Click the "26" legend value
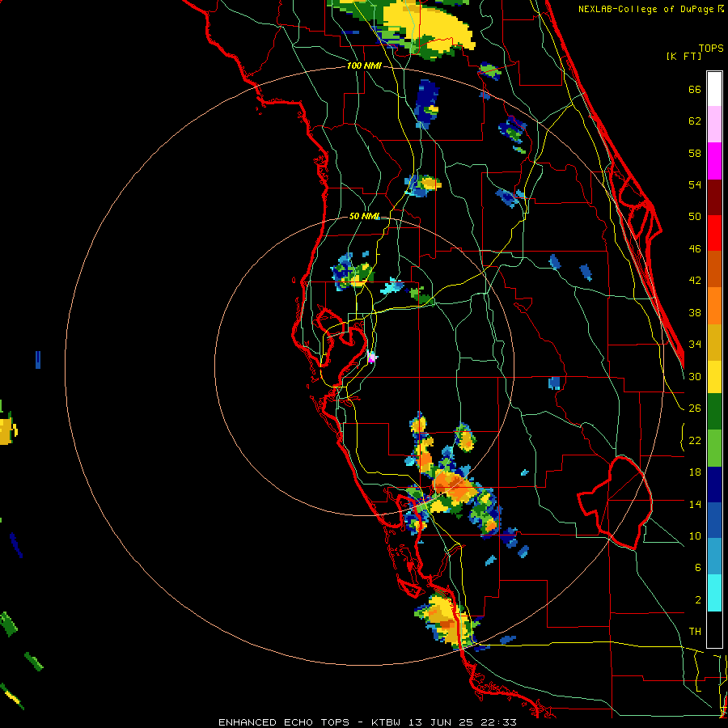728x728 pixels. (x=695, y=408)
